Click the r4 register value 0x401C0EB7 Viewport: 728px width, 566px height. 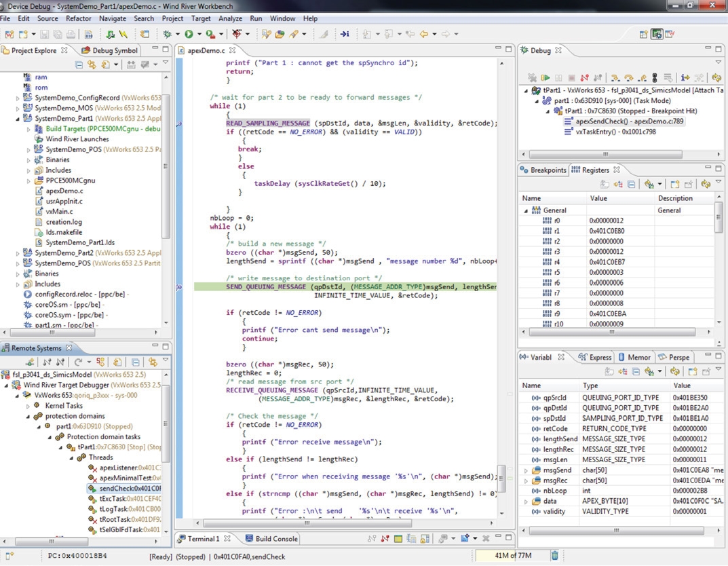coord(607,263)
